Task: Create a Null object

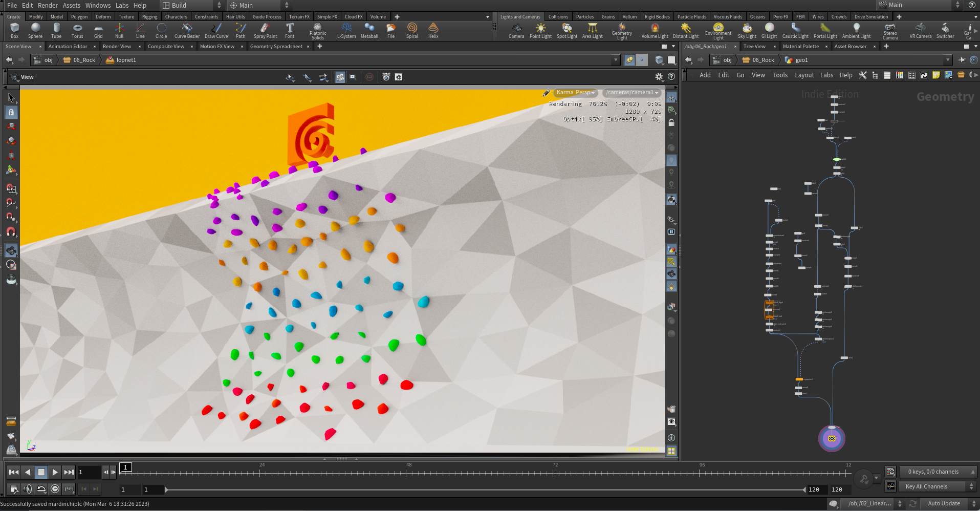Action: [119, 31]
